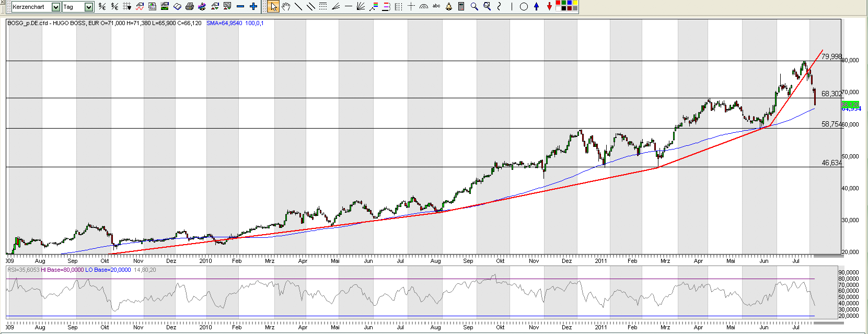
Task: Click the green ticker indicator settings icon
Action: click(165, 6)
